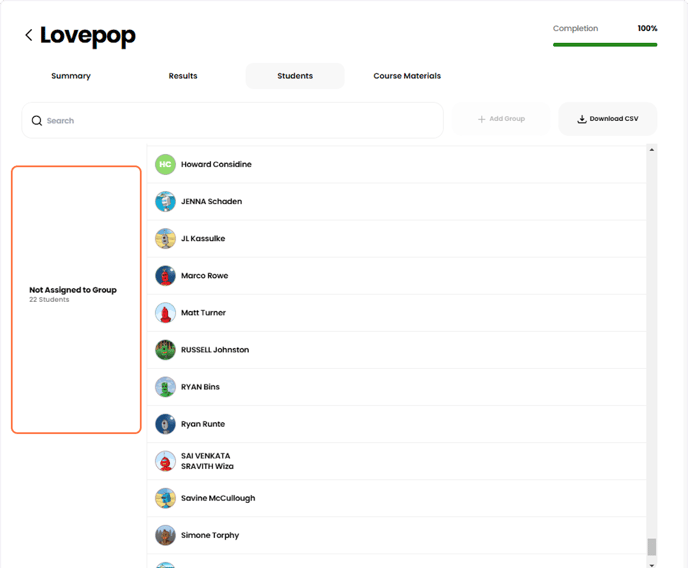Viewport: 688px width, 568px height.
Task: Select the Not Assigned to Group card
Action: point(76,299)
